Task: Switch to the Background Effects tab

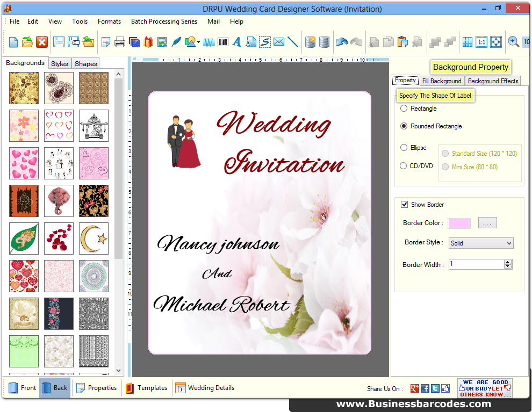Action: click(493, 81)
